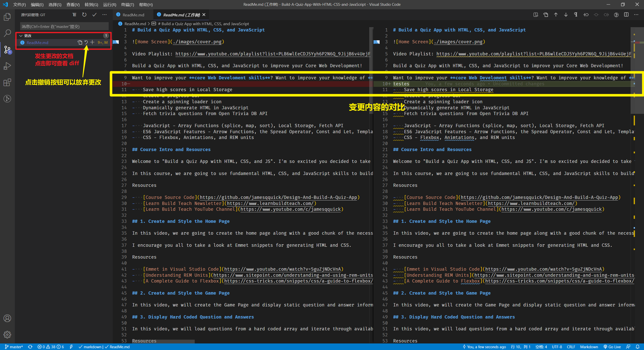Open the 转到(G) menu
This screenshot has height=350, width=644.
(x=91, y=5)
